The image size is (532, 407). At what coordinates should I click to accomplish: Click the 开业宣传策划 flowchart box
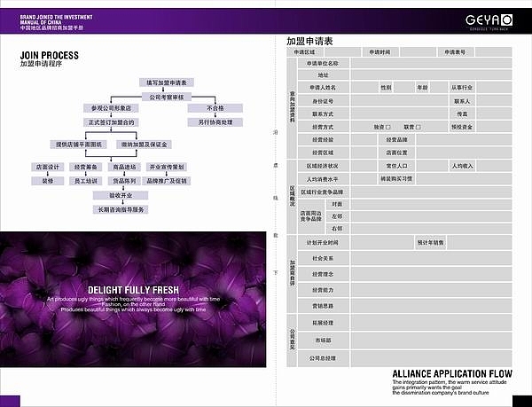(167, 167)
